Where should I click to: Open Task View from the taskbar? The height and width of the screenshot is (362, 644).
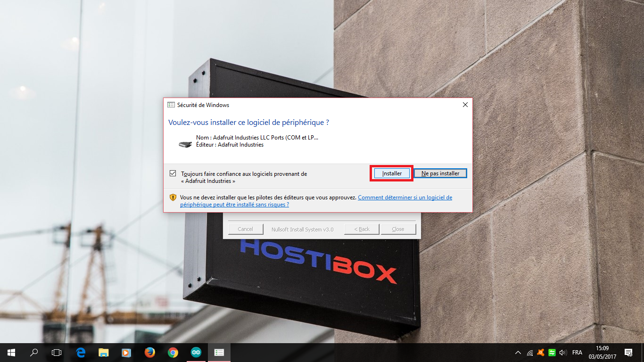[57, 353]
